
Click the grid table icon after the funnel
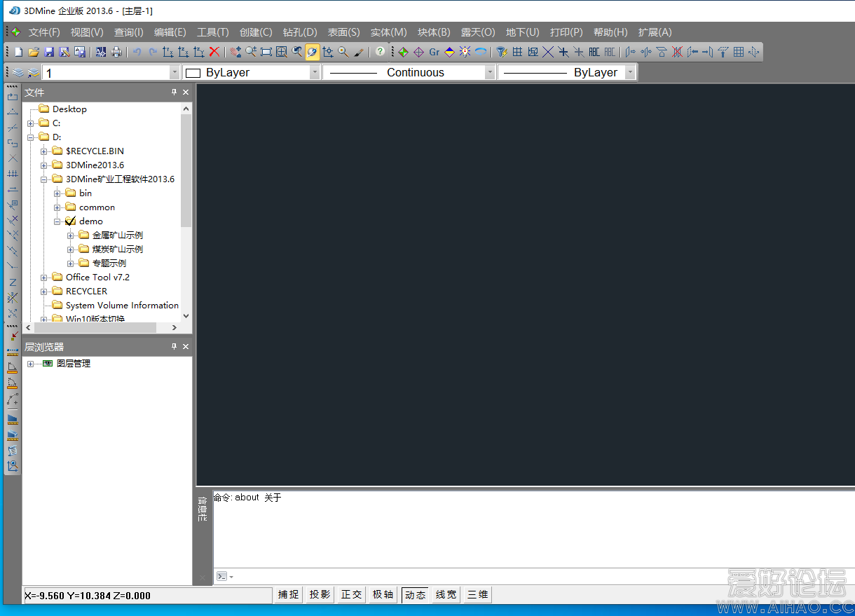tap(517, 52)
